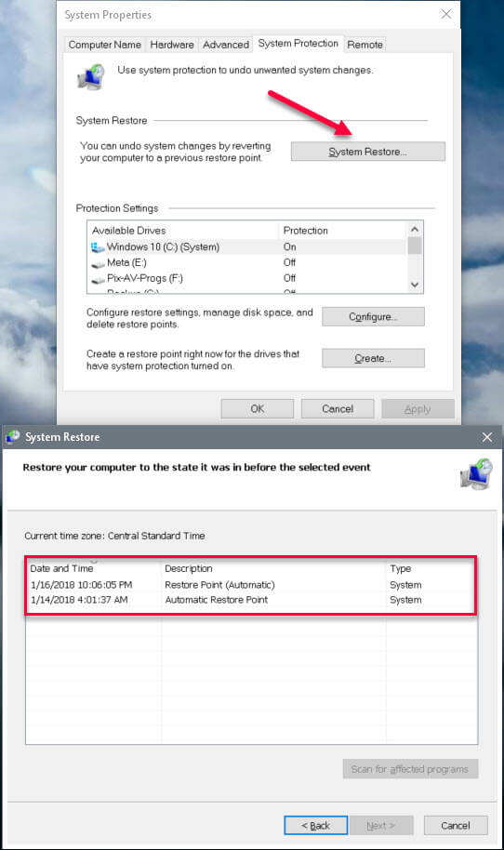
Task: Click the < Back button
Action: coord(316,826)
